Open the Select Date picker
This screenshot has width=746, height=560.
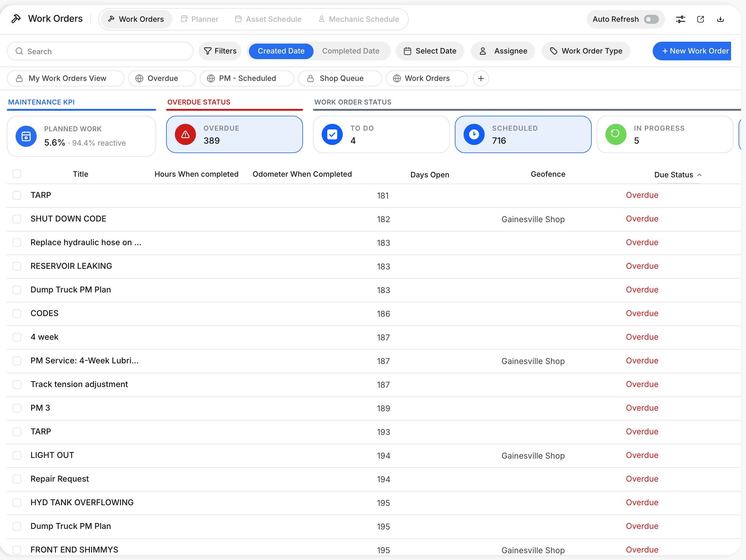430,51
